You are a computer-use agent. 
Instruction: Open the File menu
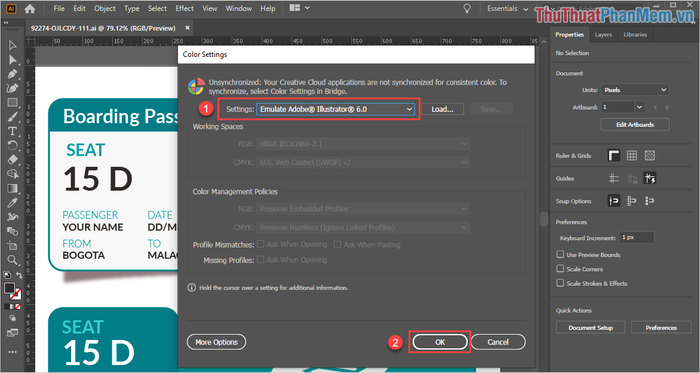point(59,8)
